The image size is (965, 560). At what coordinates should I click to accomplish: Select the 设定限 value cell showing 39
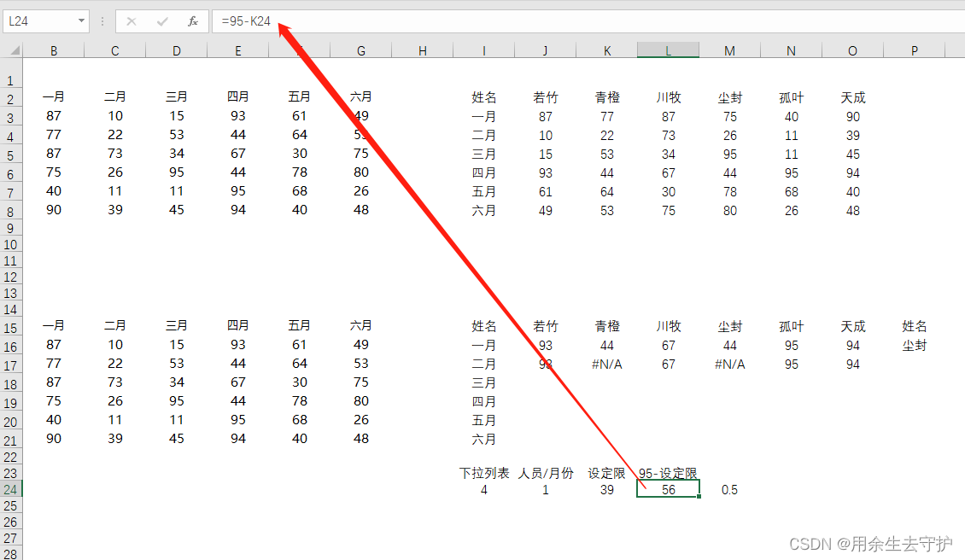click(x=607, y=489)
